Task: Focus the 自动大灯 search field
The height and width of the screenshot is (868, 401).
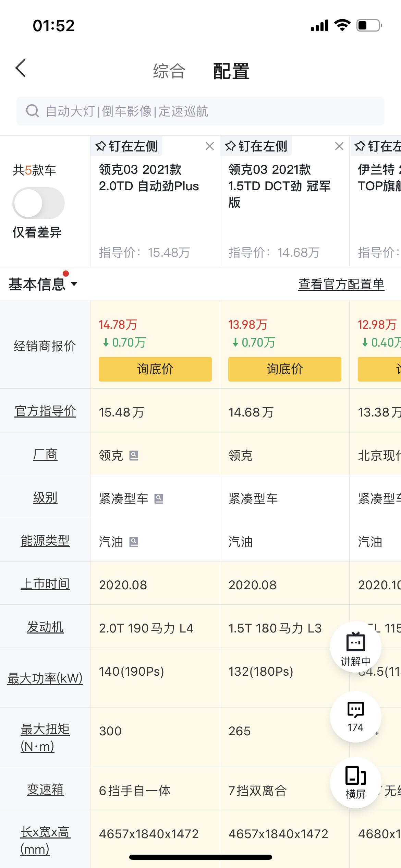Action: (200, 111)
